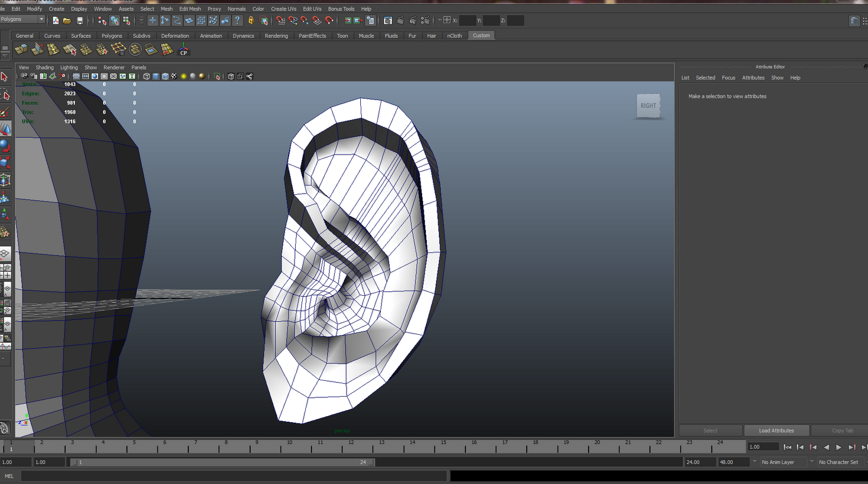Click the CP shelf icon
This screenshot has height=484, width=868.
tap(183, 50)
